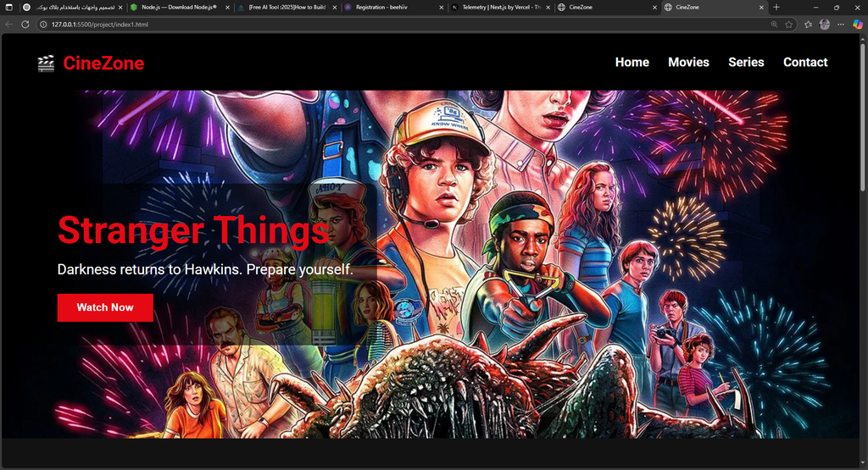The image size is (868, 470).
Task: Close the inactive CineZone tab
Action: pyautogui.click(x=654, y=7)
